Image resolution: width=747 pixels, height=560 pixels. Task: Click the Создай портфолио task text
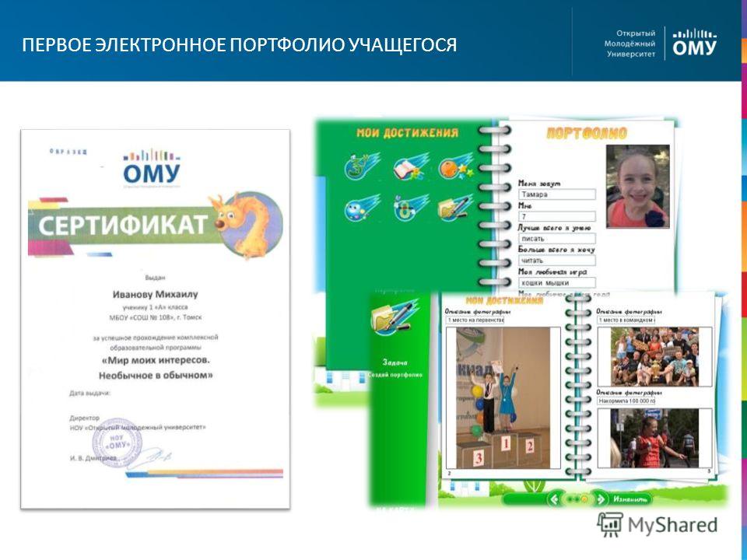(395, 375)
